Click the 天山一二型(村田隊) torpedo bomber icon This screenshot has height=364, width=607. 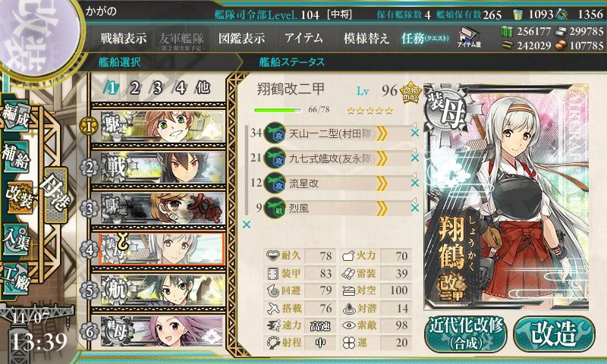[275, 133]
